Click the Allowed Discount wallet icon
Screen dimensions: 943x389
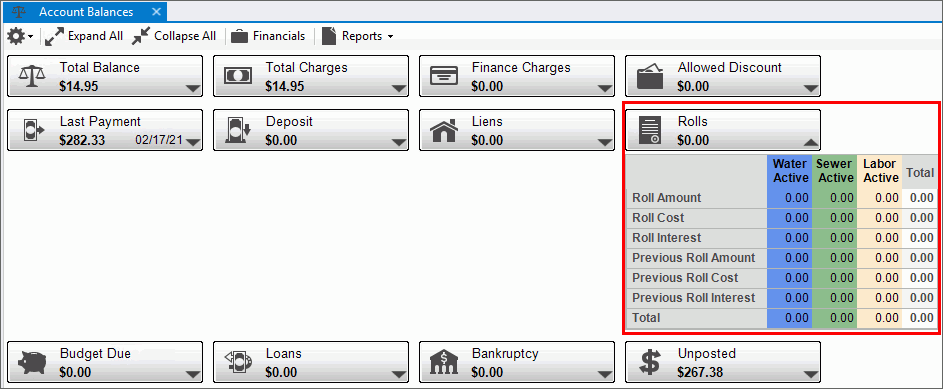(651, 76)
